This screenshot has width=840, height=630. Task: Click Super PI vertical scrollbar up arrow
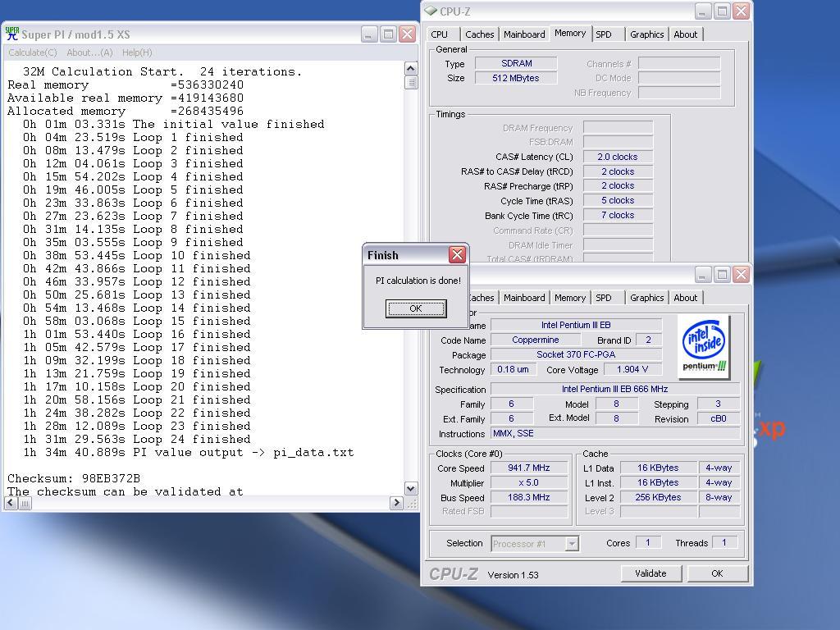point(411,69)
